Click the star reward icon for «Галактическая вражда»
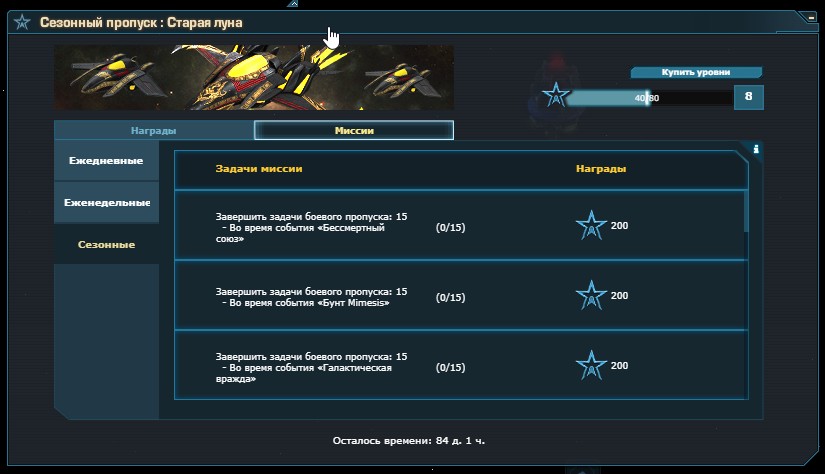This screenshot has height=474, width=825. [x=591, y=365]
